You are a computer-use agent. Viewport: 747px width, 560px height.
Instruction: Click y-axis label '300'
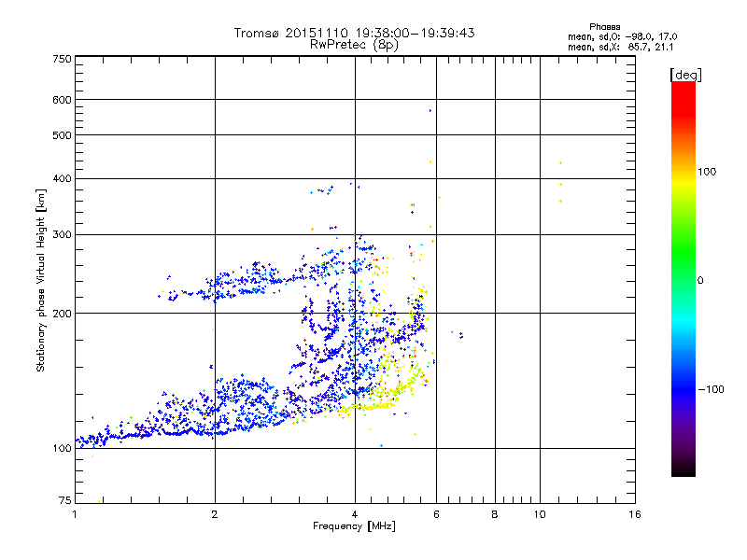coord(62,234)
